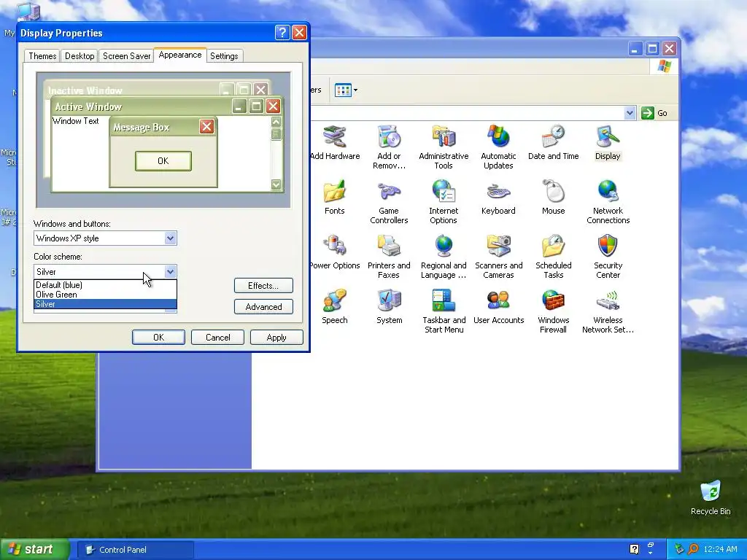Select Control Panel taskbar button
Screen dimensions: 747x560
coord(135,550)
